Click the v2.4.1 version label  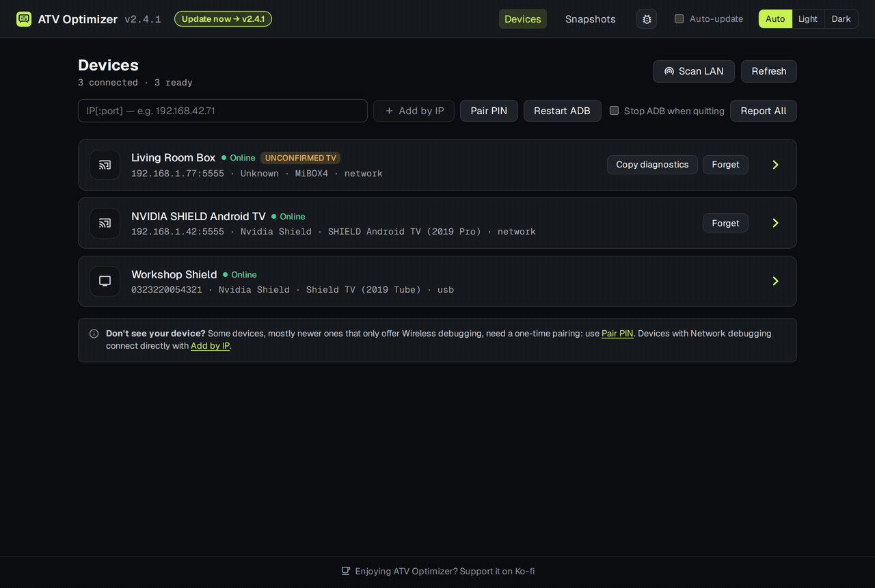143,19
